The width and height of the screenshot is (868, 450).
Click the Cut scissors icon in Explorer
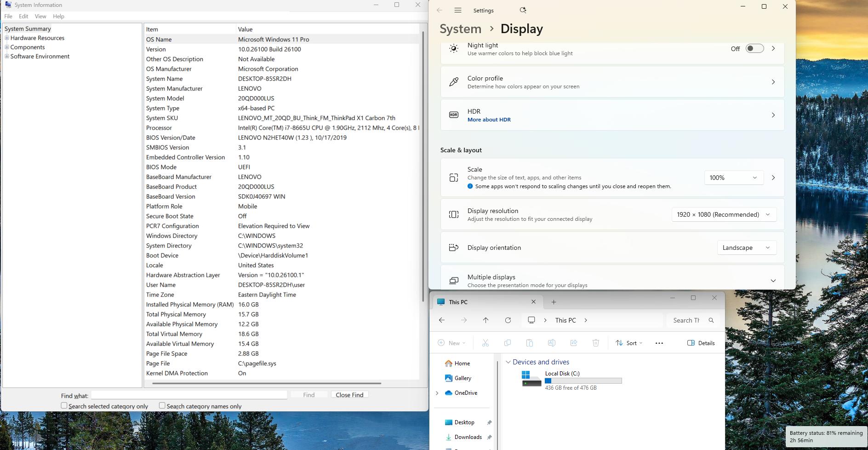tap(485, 343)
